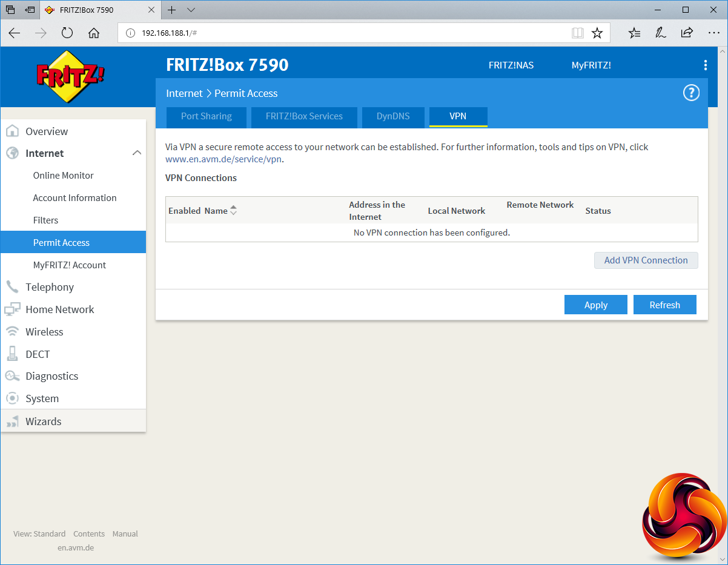Add page to favorites star
This screenshot has height=565, width=728.
(597, 33)
